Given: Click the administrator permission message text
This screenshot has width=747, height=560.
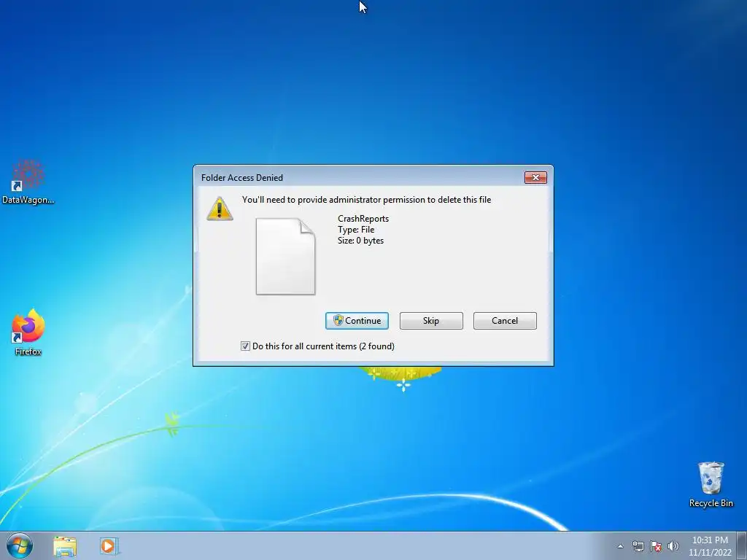Looking at the screenshot, I should tap(366, 200).
